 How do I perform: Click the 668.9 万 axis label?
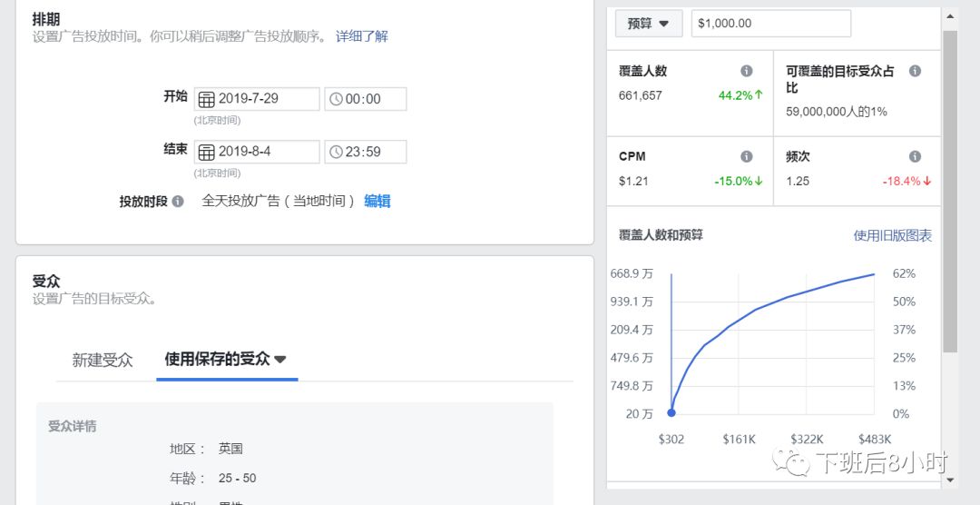click(x=632, y=273)
